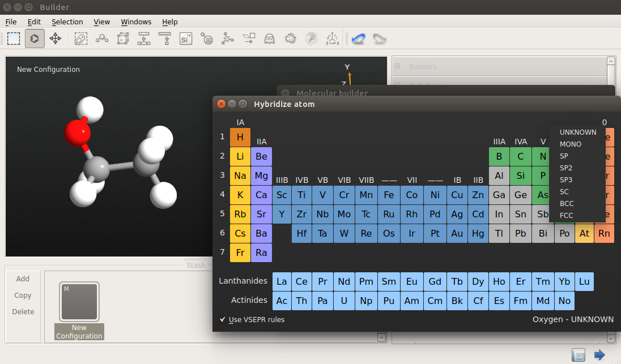621x364 pixels.
Task: Open the Windows menu
Action: [136, 22]
